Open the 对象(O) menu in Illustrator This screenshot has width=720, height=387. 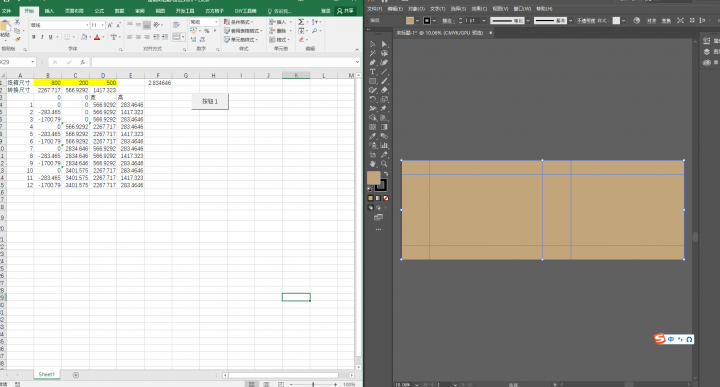click(416, 9)
